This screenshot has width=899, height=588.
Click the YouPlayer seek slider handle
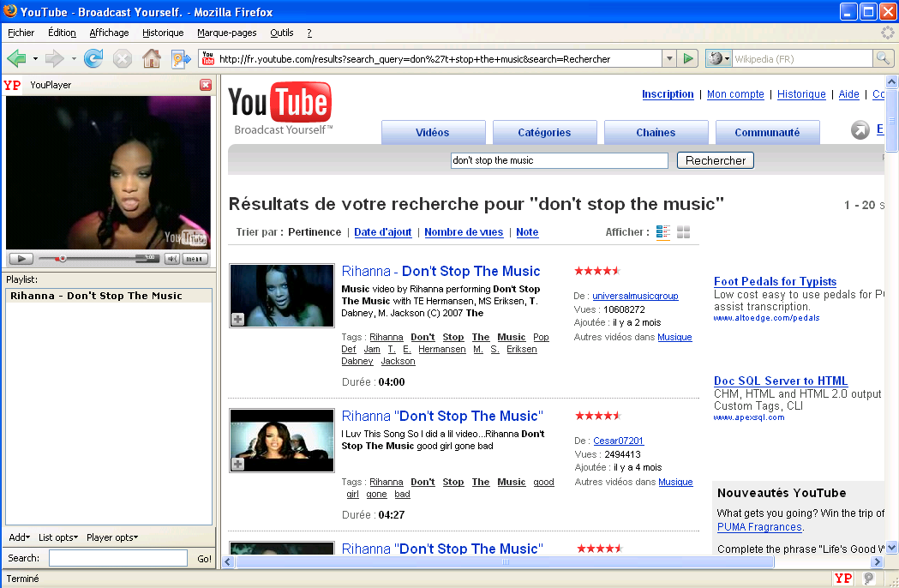(x=63, y=259)
